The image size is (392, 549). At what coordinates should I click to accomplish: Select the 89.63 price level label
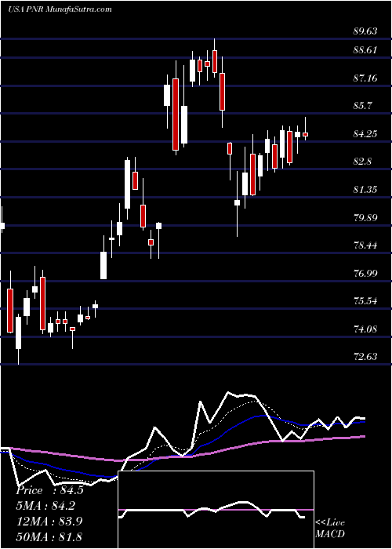click(365, 31)
